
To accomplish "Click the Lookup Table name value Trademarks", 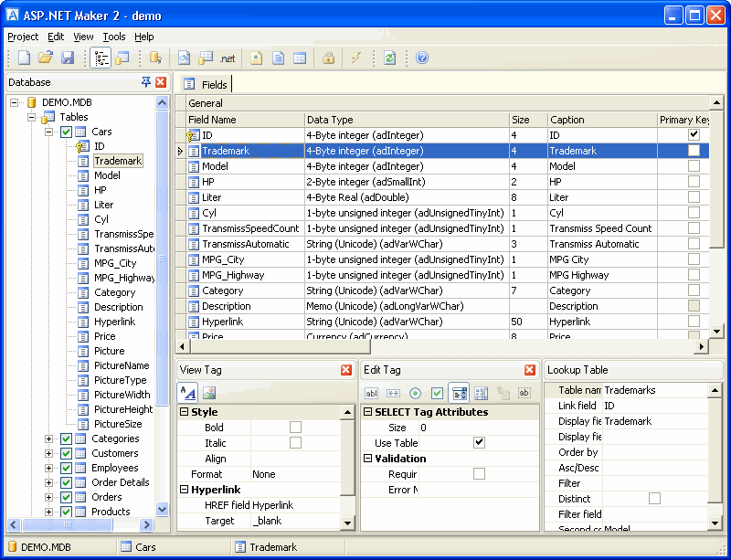I will [x=655, y=390].
